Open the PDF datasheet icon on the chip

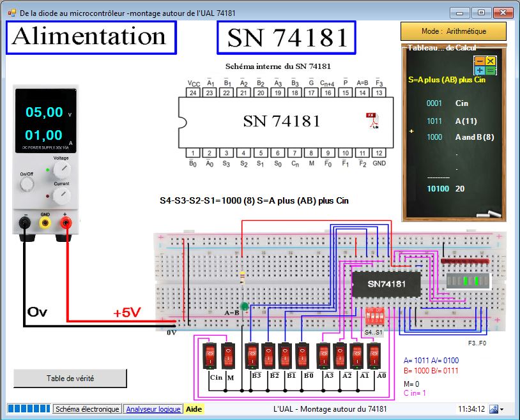[371, 121]
